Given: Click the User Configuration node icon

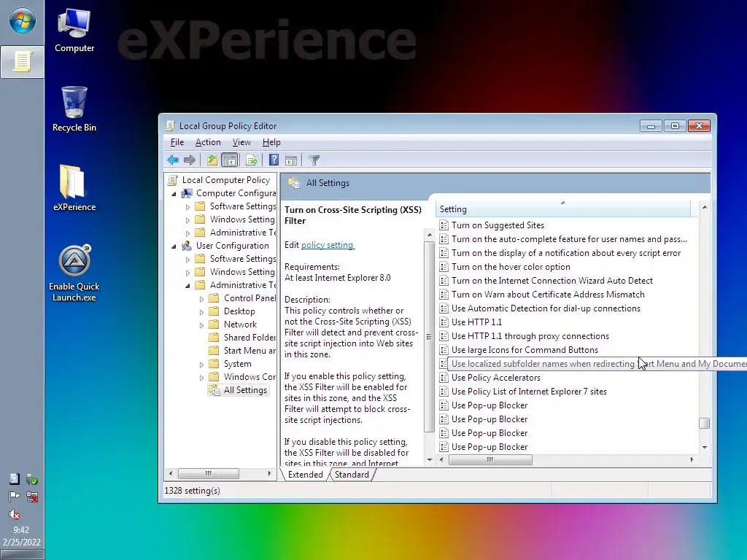Looking at the screenshot, I should click(x=187, y=246).
